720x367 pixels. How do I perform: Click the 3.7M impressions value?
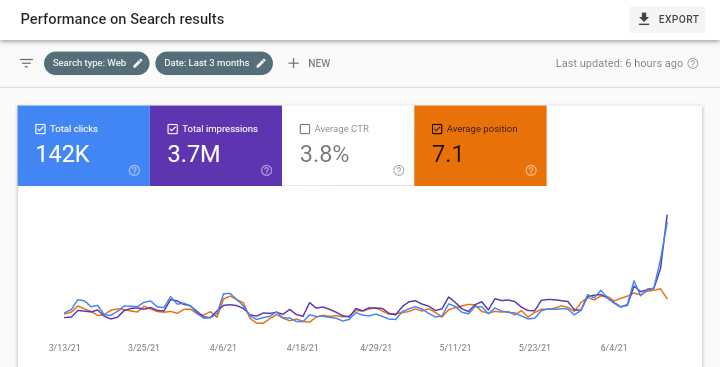pyautogui.click(x=194, y=154)
